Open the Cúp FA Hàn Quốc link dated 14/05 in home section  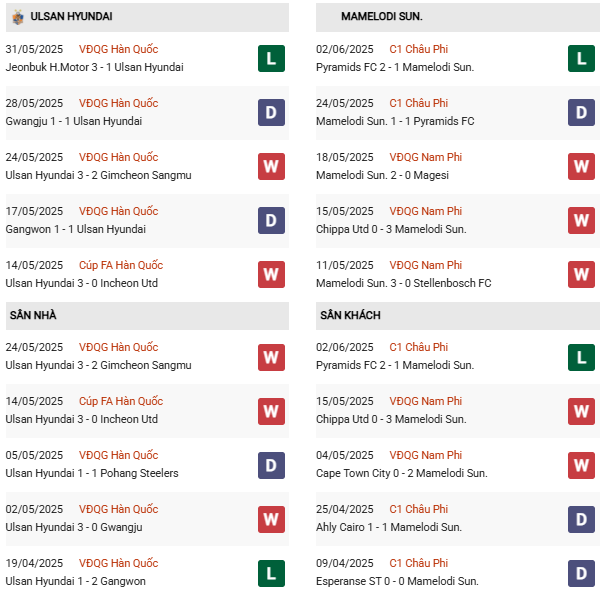pyautogui.click(x=120, y=401)
